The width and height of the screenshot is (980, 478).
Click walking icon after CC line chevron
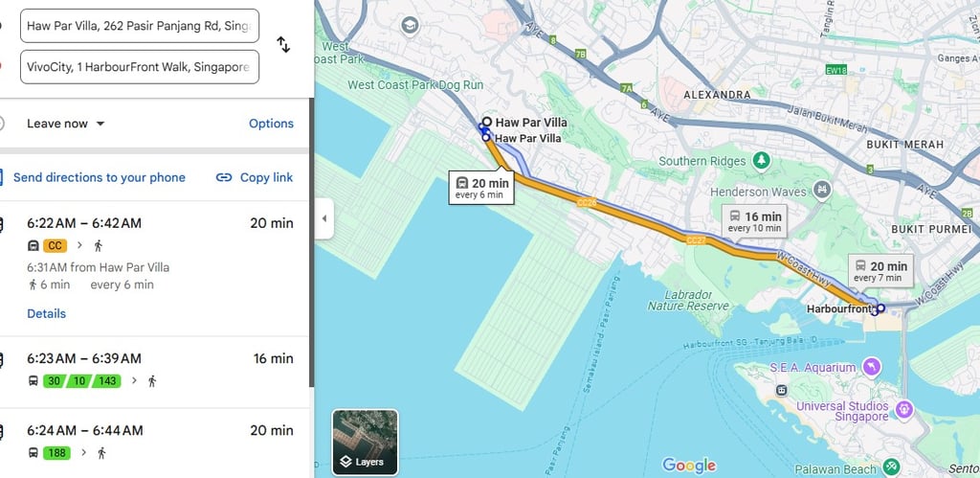(x=99, y=246)
